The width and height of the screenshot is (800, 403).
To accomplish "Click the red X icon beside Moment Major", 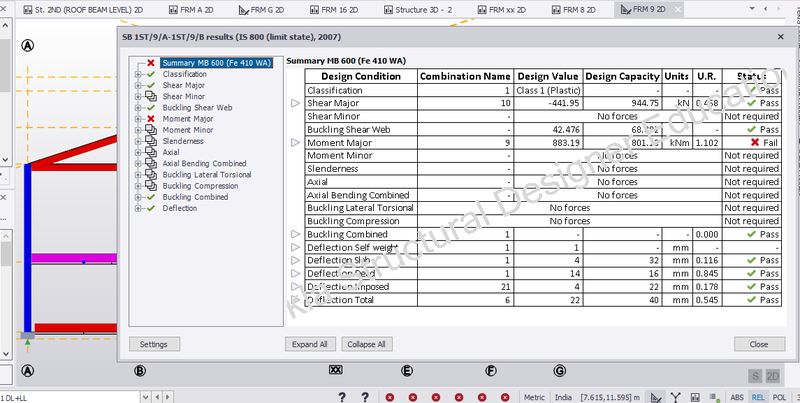I will pyautogui.click(x=151, y=119).
